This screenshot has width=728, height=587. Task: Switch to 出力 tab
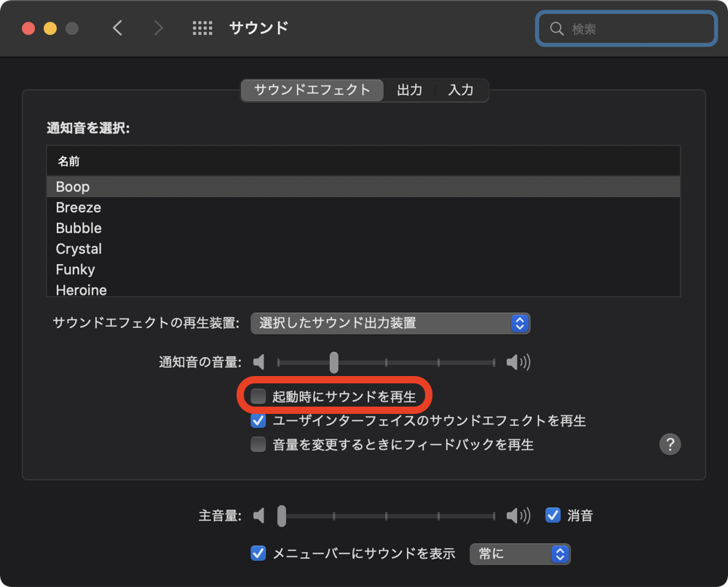[x=409, y=90]
